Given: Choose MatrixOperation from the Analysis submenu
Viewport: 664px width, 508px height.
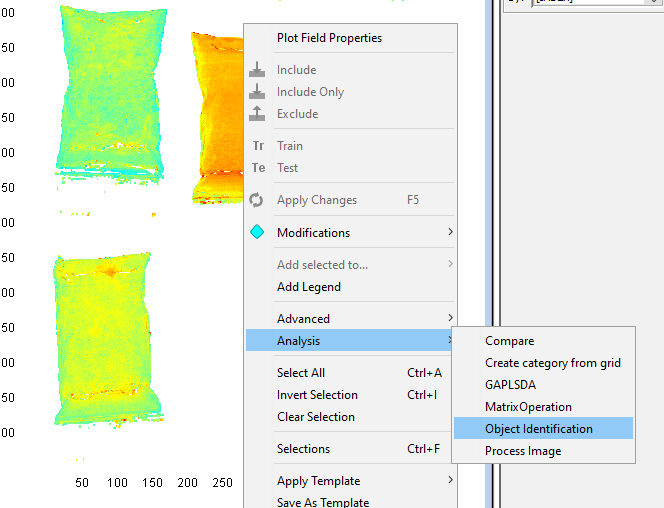Looking at the screenshot, I should pyautogui.click(x=528, y=407).
